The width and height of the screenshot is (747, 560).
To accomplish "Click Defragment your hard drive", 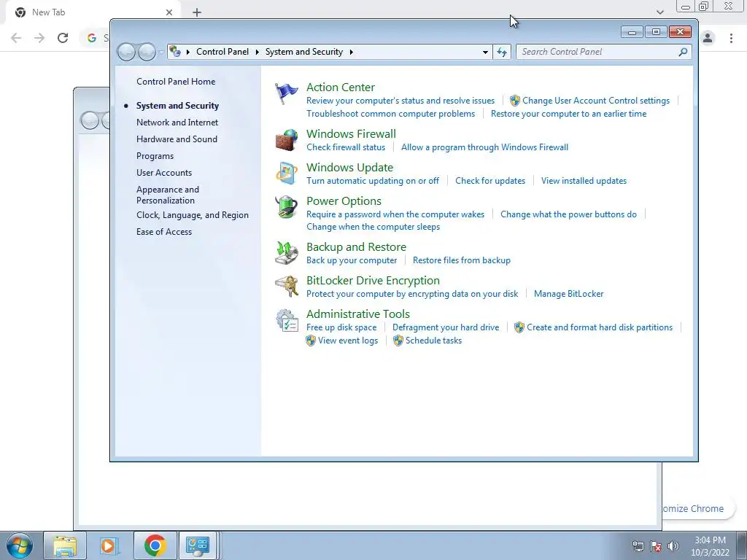I will pos(446,327).
